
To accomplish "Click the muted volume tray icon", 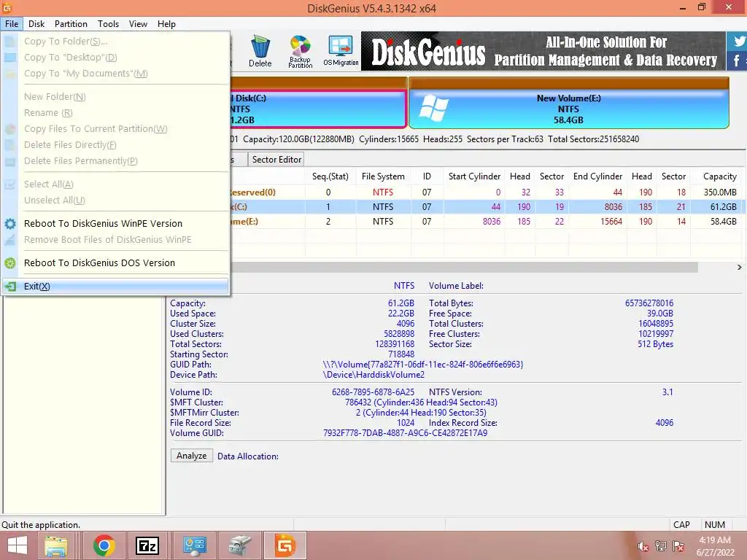I will coord(643,546).
